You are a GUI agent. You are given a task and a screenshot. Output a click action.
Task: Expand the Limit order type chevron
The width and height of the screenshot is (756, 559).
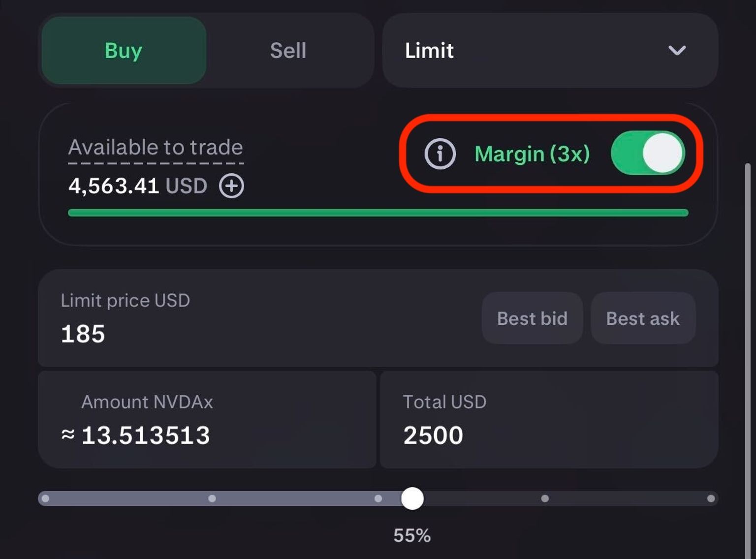[x=677, y=50]
